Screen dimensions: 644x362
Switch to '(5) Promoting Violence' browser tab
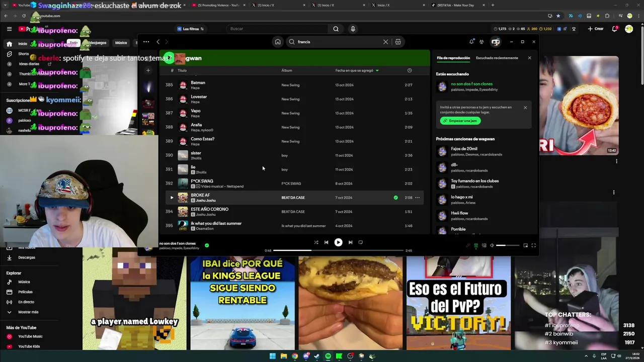click(x=218, y=5)
